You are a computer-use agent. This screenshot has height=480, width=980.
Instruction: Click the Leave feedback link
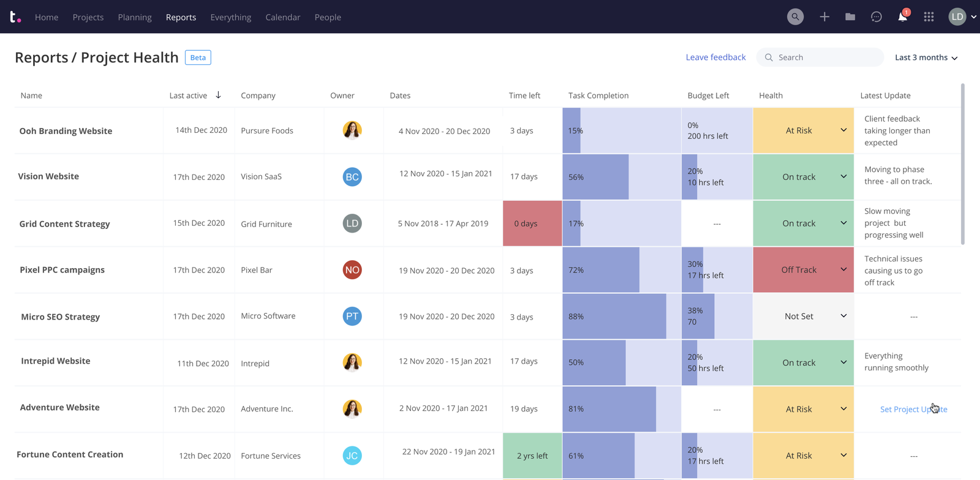[715, 57]
